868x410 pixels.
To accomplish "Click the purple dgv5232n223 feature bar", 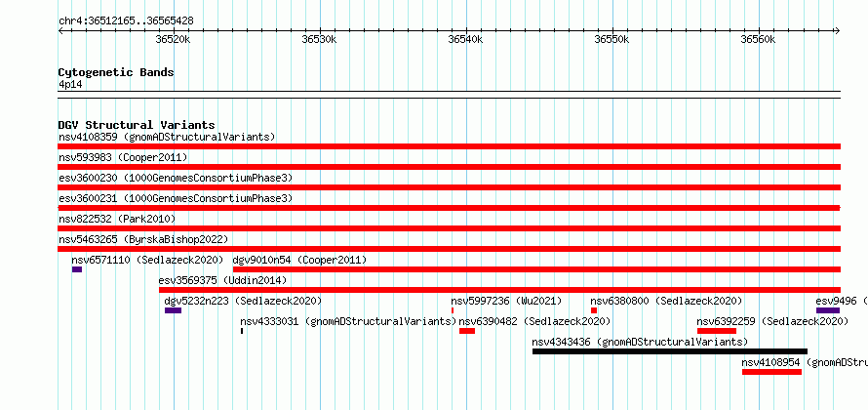I will (x=173, y=310).
